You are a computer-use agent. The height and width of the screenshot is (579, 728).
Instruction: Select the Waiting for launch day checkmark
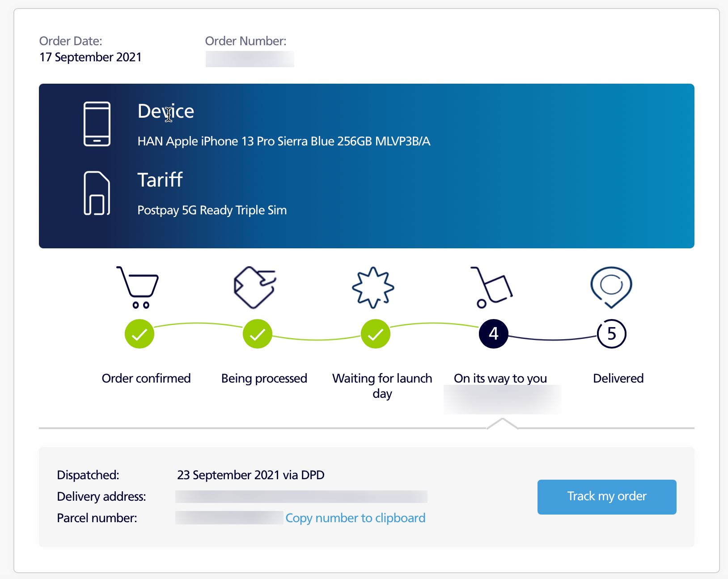[376, 334]
